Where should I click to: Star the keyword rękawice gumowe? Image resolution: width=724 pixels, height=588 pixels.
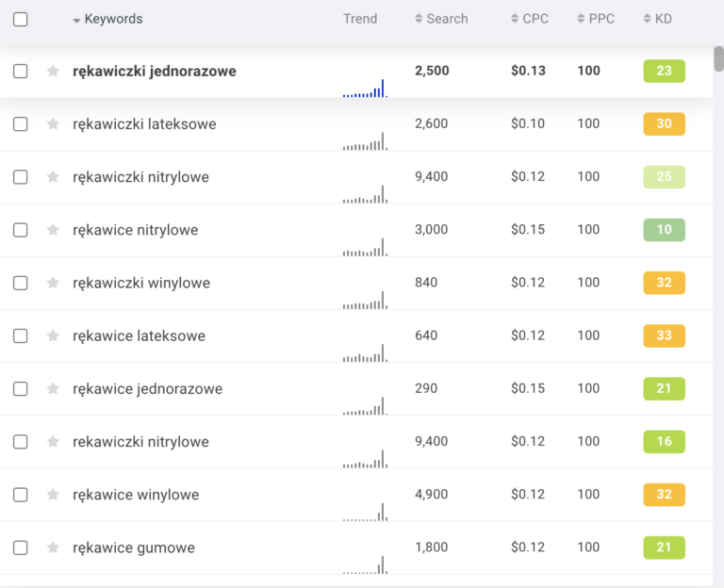tap(53, 547)
